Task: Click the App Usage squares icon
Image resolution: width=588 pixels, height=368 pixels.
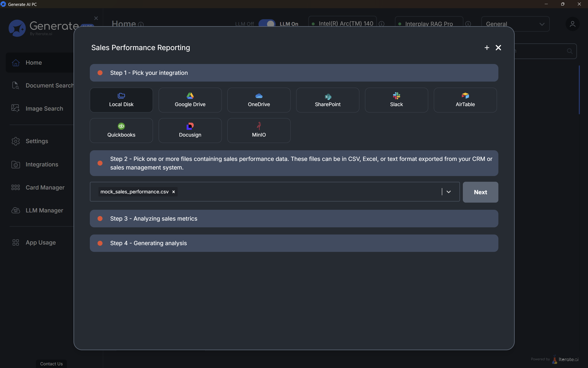Action: [x=16, y=242]
